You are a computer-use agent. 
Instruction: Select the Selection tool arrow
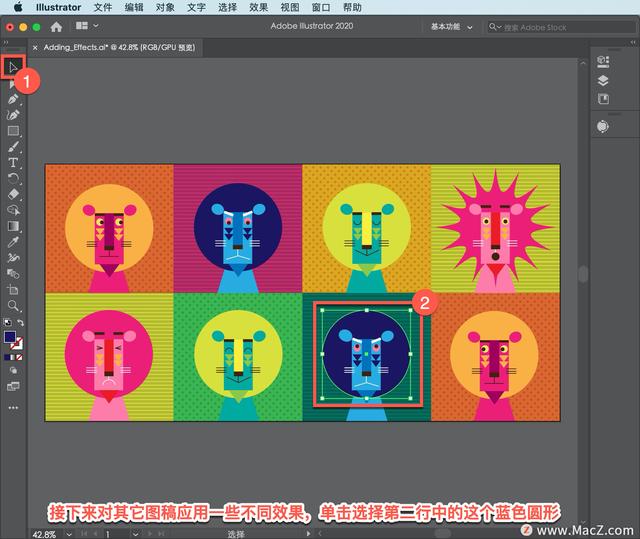pyautogui.click(x=14, y=68)
